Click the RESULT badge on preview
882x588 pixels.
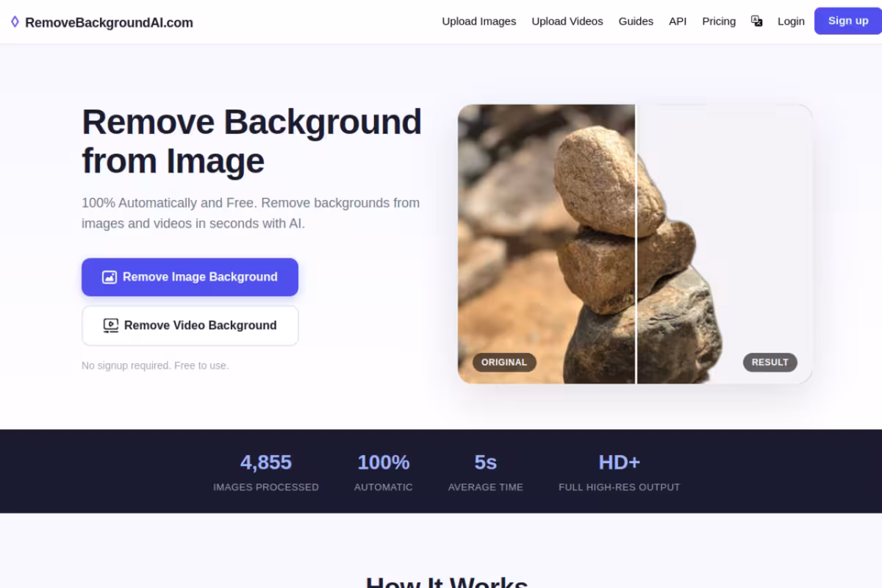tap(770, 362)
